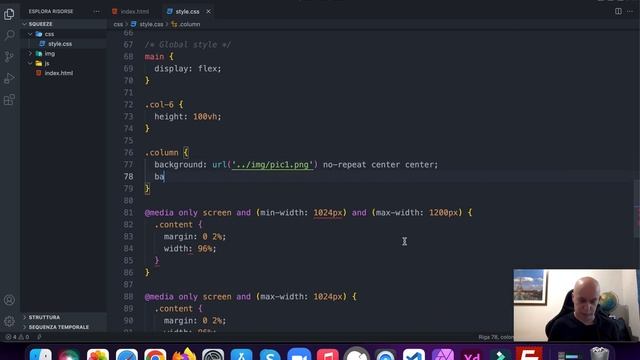Image resolution: width=640 pixels, height=360 pixels.
Task: Open Music app from the dock
Action: (x=327, y=354)
